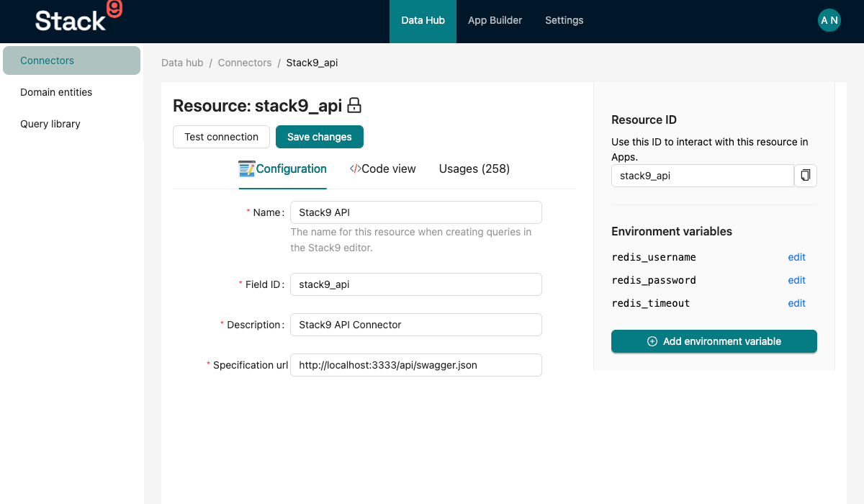Screen dimensions: 864x504
Task: Click the Stack9 logo
Action: (x=78, y=18)
